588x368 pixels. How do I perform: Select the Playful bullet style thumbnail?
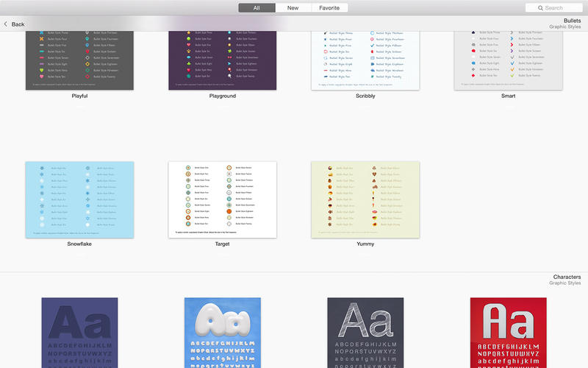tap(79, 60)
